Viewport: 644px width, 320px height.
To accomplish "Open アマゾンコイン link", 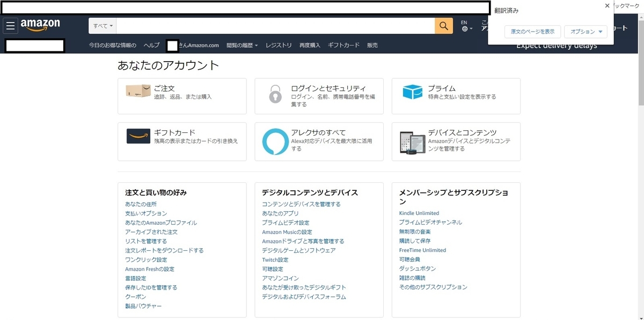I will (280, 278).
